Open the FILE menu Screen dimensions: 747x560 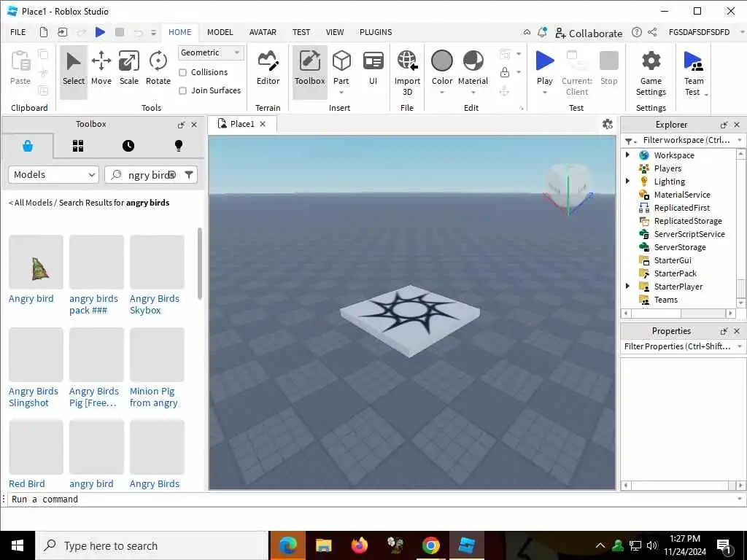click(18, 32)
